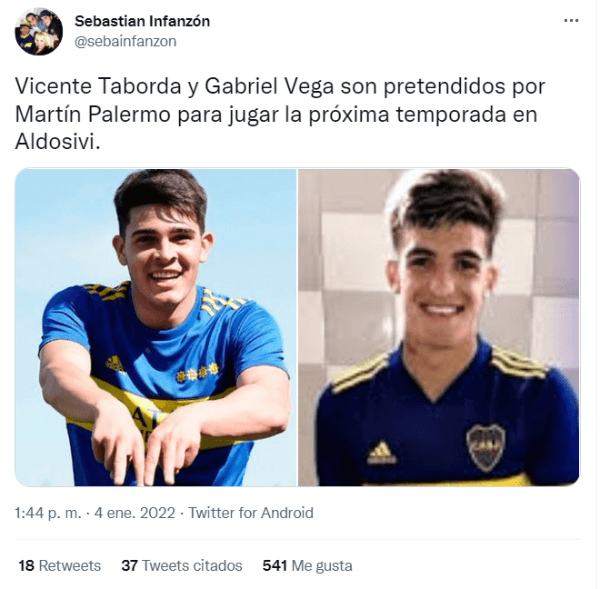Screen dimensions: 600x589
Task: Click the name Gabriel Vega in tweet text
Action: (269, 86)
